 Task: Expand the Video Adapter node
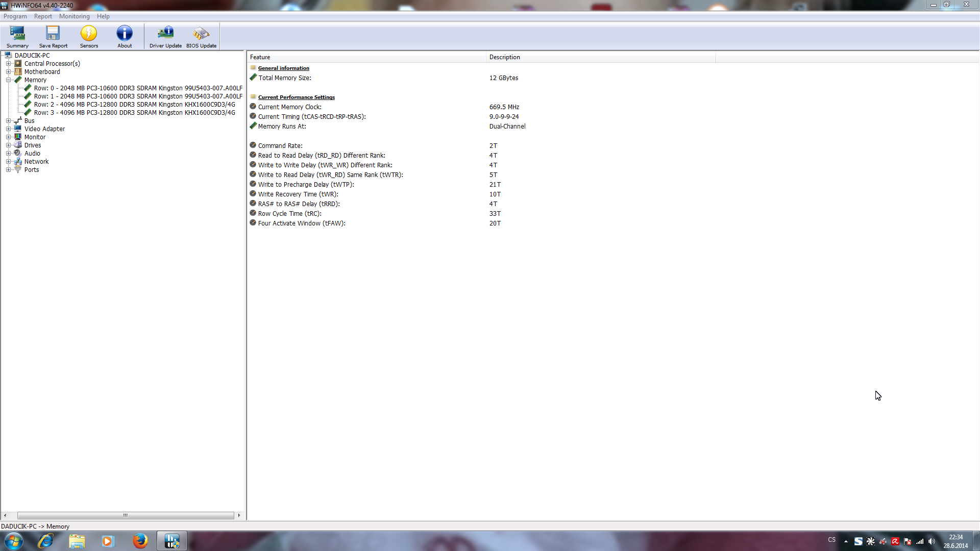coord(8,129)
